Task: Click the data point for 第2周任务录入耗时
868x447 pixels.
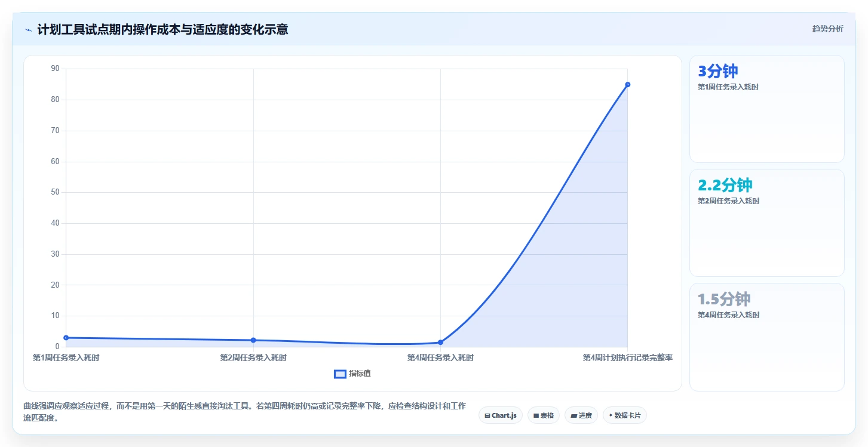Action: point(253,340)
